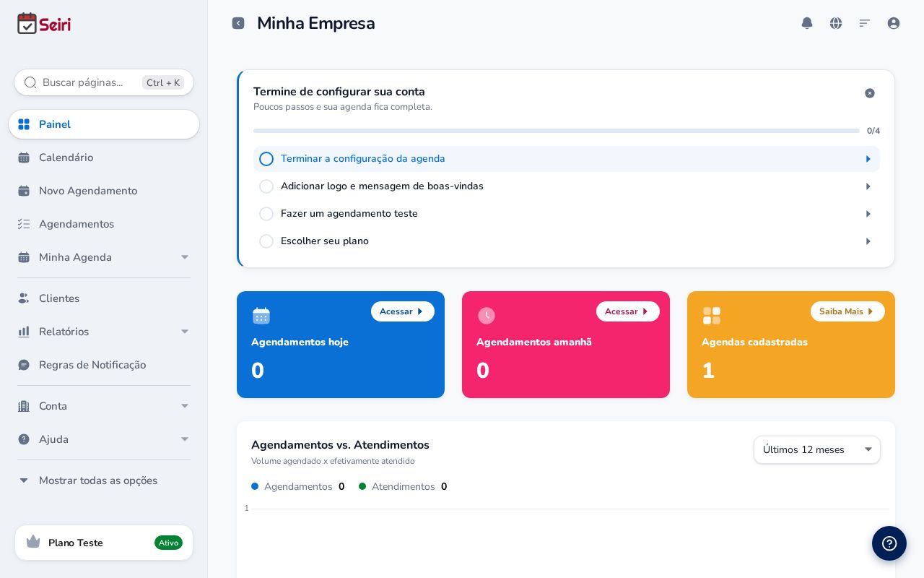
Task: Expand the Ajuda submenu arrow
Action: click(x=185, y=439)
